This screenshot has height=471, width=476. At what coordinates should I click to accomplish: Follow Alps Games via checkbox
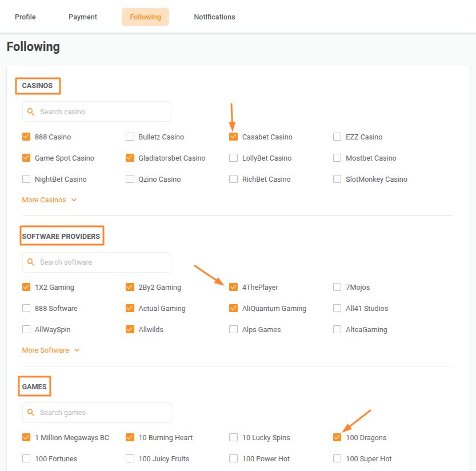(x=234, y=329)
